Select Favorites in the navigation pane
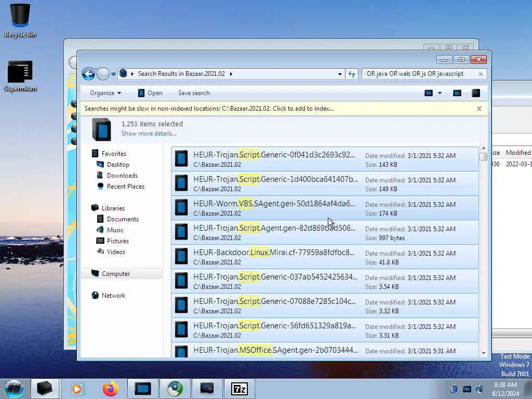The height and width of the screenshot is (399, 532). pos(114,154)
